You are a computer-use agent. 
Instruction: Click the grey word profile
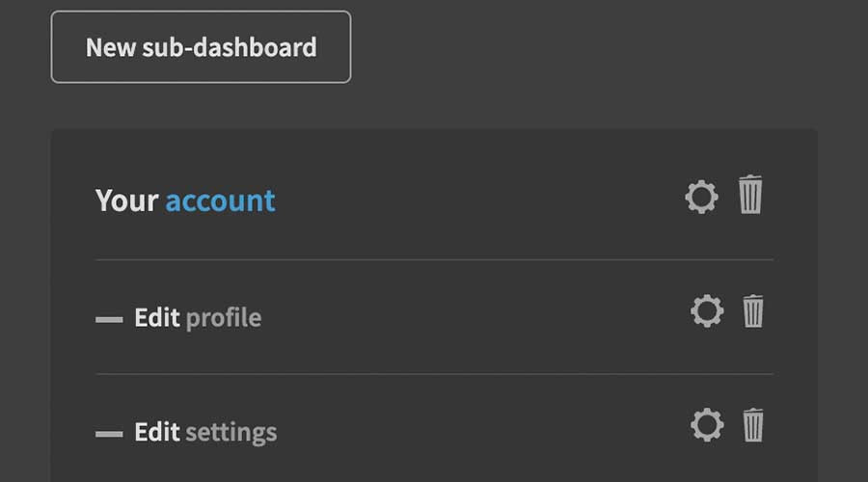click(x=224, y=318)
